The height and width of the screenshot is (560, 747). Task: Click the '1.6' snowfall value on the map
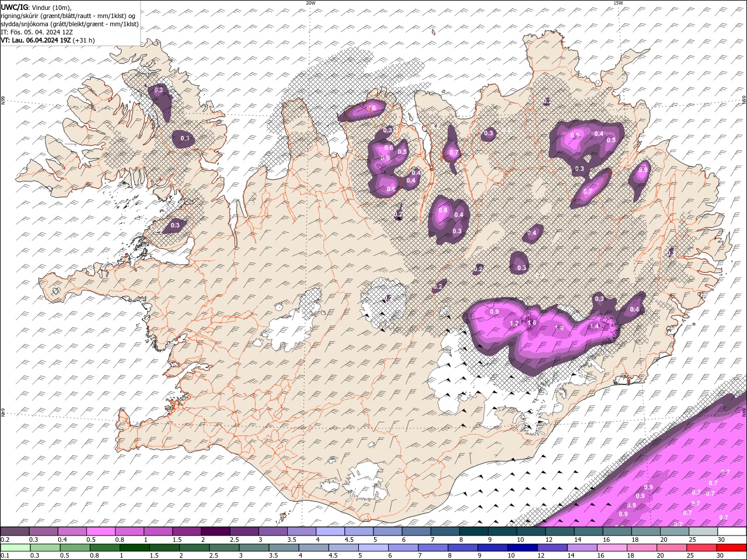532,323
